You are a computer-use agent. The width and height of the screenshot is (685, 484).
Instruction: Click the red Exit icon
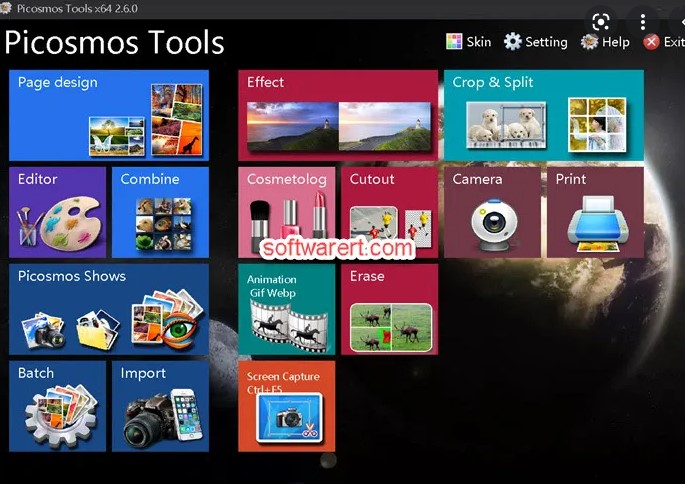[651, 42]
